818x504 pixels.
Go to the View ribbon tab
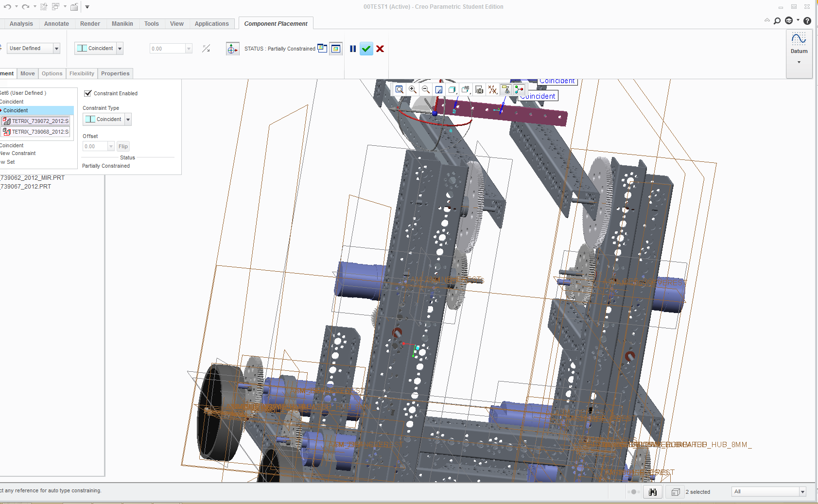[x=177, y=24]
